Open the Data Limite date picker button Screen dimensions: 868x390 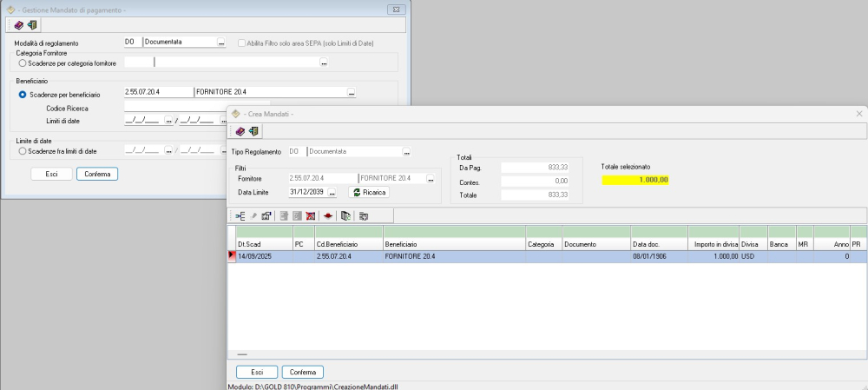(x=331, y=193)
